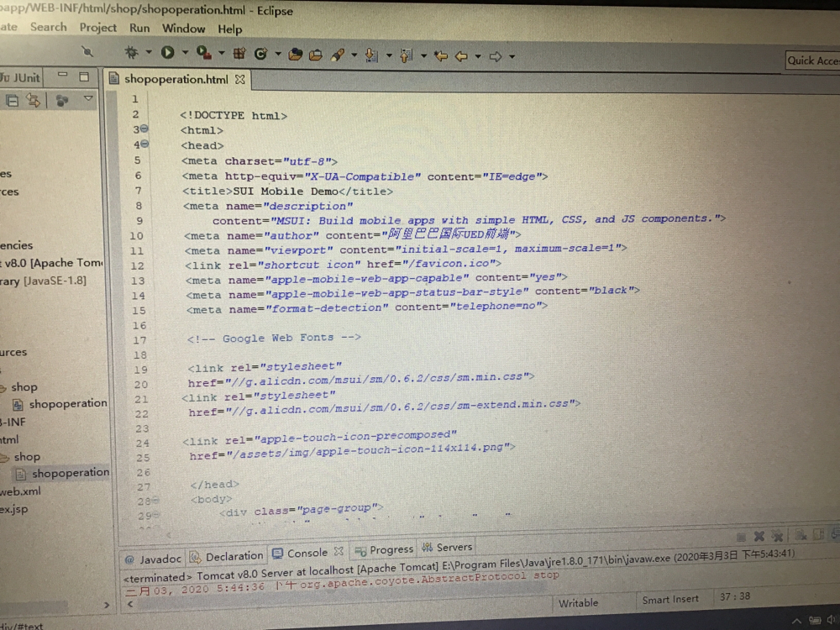Click Link with Editor icon
Viewport: 840px width, 630px height.
click(x=34, y=100)
